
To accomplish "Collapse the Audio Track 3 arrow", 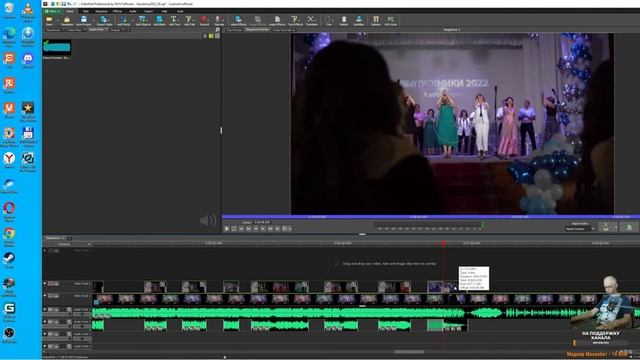I will (45, 334).
